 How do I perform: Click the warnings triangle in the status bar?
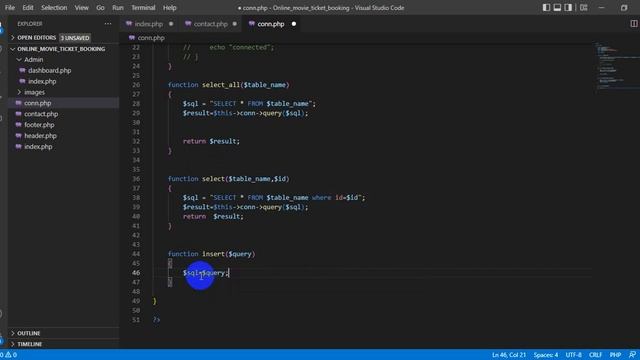(8, 355)
